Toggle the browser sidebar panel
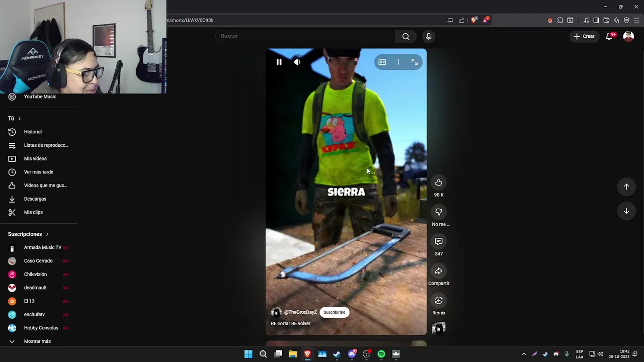This screenshot has height=362, width=644. (x=596, y=20)
